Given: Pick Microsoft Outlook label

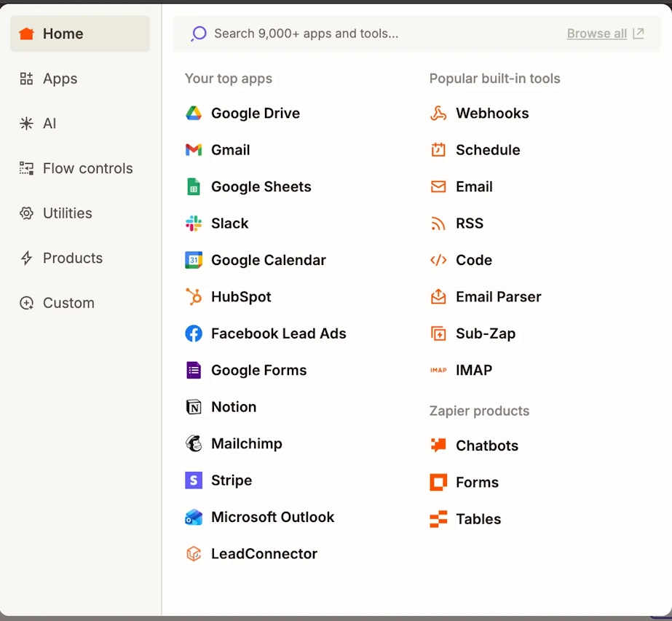Looking at the screenshot, I should pyautogui.click(x=272, y=518).
